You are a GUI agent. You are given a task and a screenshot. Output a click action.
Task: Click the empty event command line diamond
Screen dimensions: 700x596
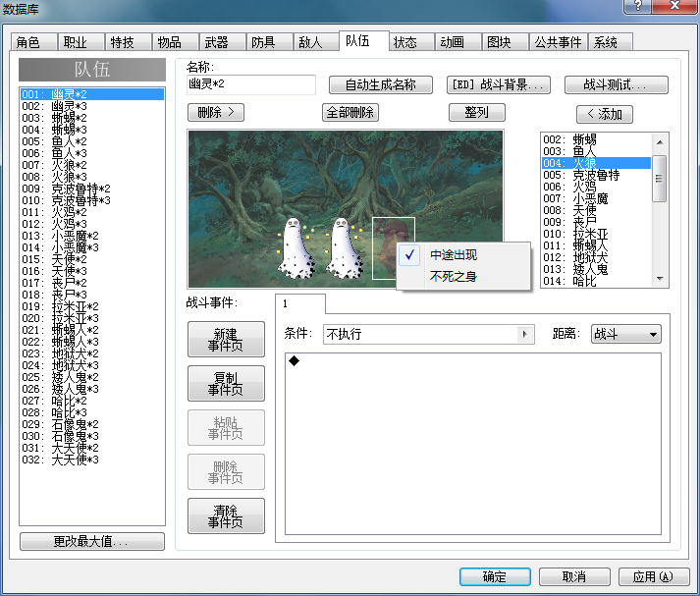(295, 360)
